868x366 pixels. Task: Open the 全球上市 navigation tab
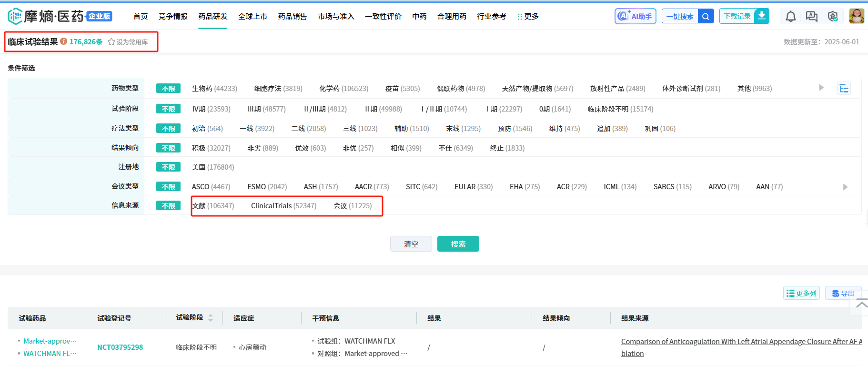(x=252, y=17)
